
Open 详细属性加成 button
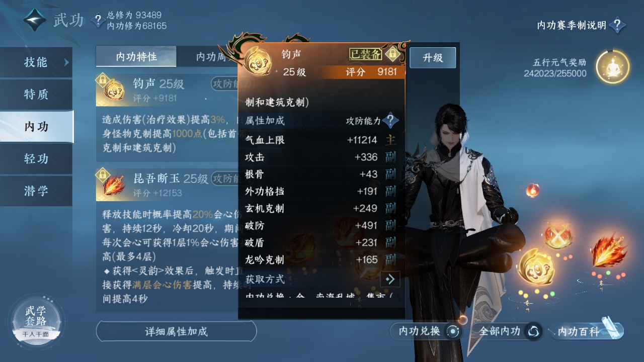(x=176, y=331)
